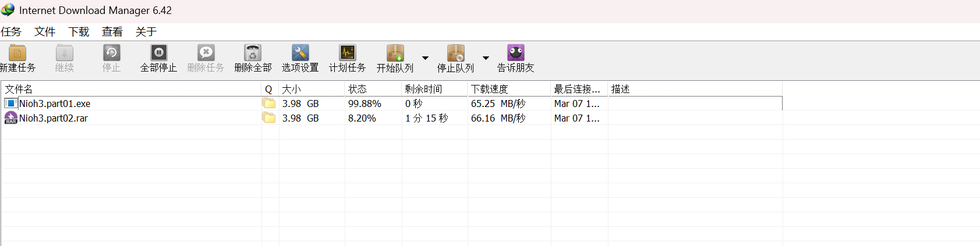Expand the dropdown arrow next to 开始队列
Screen dimensions: 980x246
426,58
